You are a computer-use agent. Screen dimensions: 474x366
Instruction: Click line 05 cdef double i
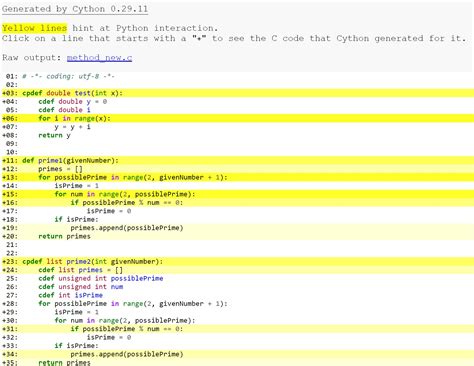tap(237, 110)
